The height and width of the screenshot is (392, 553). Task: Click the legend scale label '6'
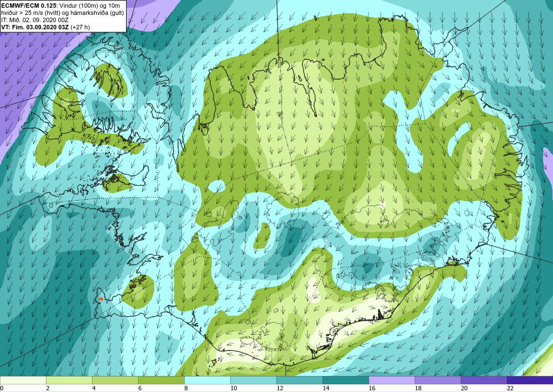point(140,389)
